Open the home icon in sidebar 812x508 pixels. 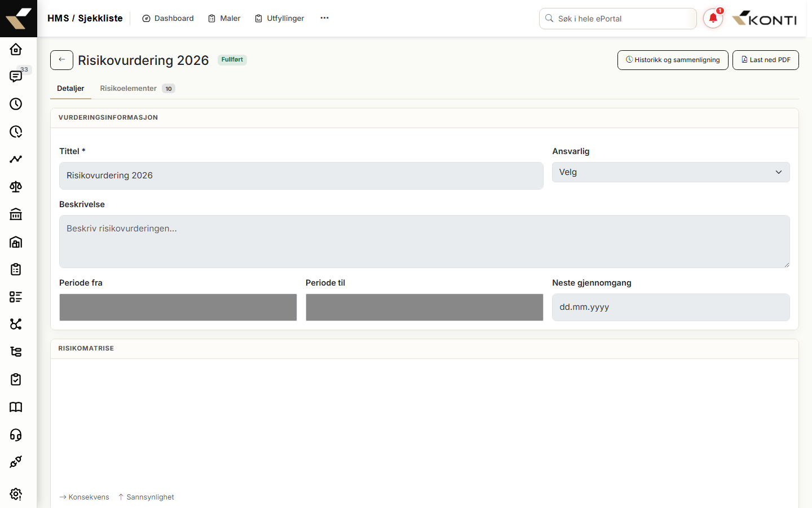coord(16,49)
